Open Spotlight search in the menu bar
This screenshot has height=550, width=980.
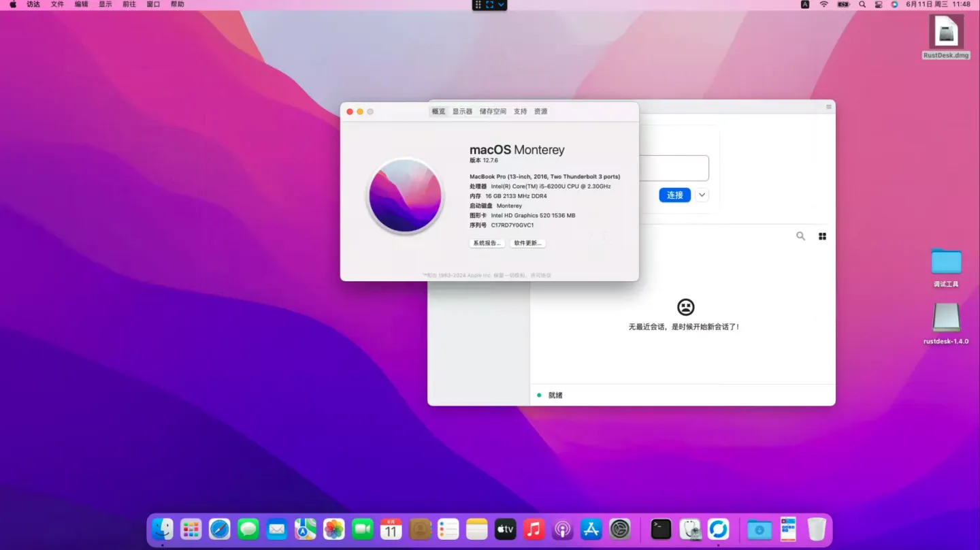pos(862,4)
